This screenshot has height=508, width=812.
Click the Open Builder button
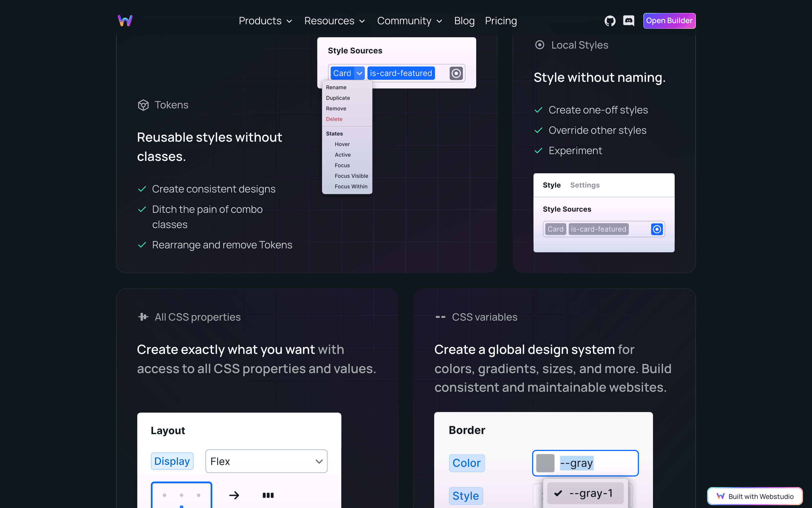tap(669, 21)
